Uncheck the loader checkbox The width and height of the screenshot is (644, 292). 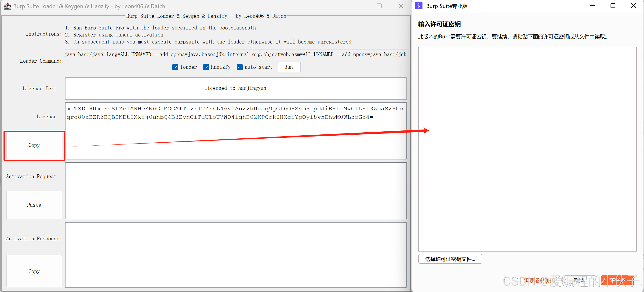coord(175,67)
